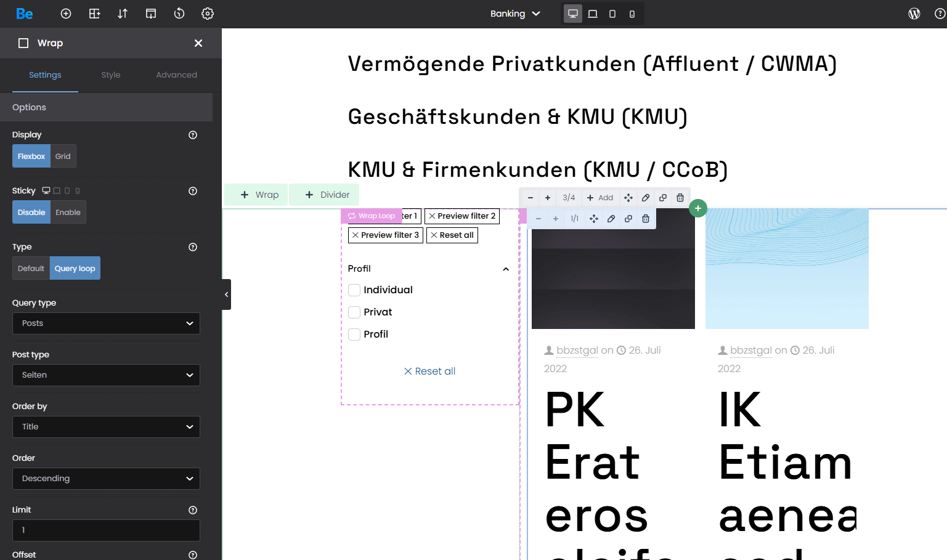Check the Individual checkbox
The height and width of the screenshot is (560, 947).
click(x=354, y=290)
